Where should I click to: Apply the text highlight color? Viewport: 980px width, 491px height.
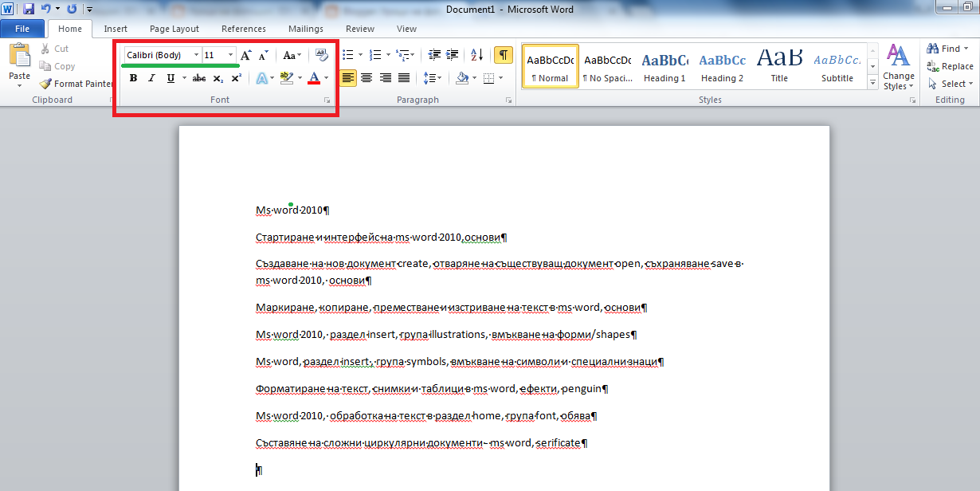(x=287, y=78)
